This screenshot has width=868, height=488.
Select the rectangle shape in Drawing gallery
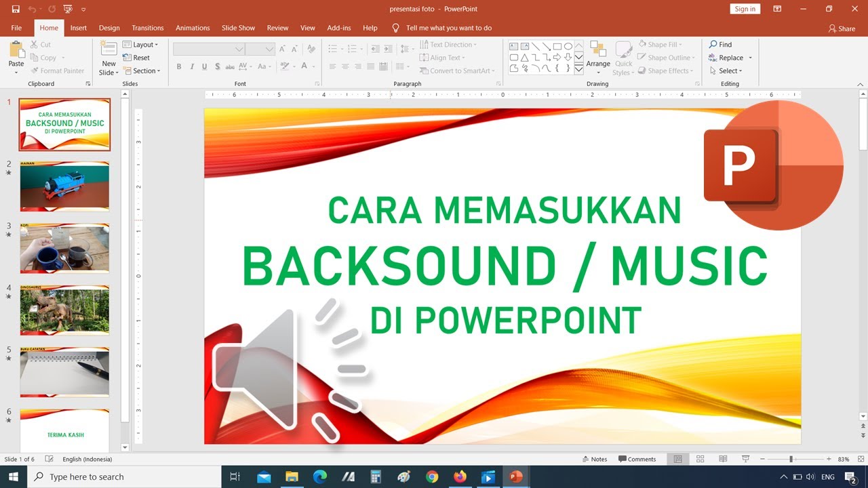tap(557, 46)
